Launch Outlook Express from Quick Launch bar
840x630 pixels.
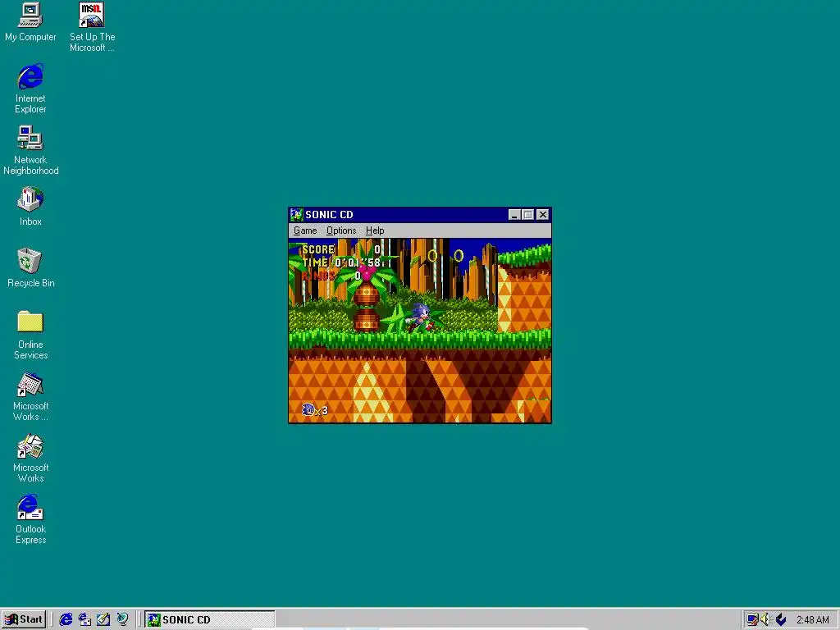tap(84, 619)
